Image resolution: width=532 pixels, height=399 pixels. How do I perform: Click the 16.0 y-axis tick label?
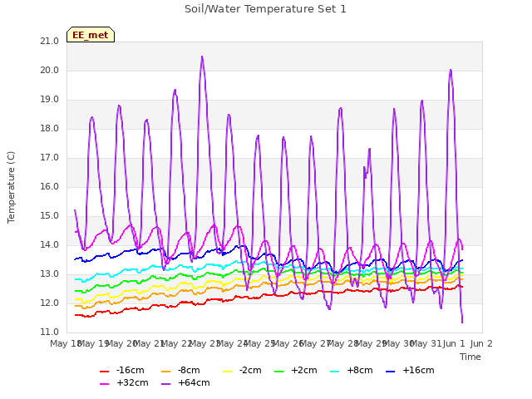point(50,186)
